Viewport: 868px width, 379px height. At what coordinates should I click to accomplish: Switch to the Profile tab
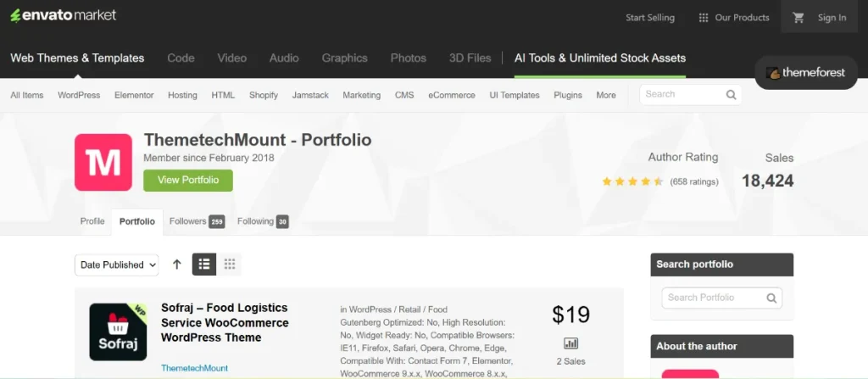tap(92, 221)
